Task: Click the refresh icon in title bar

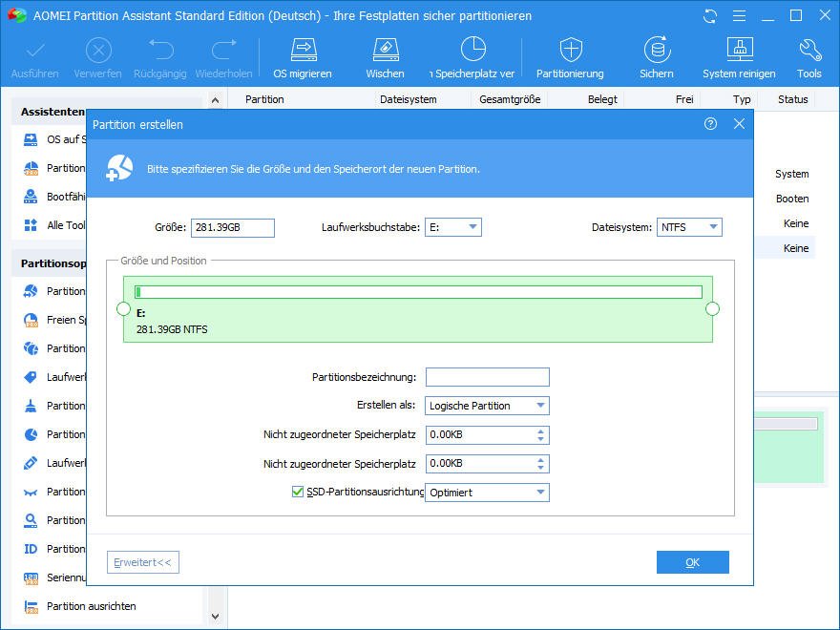Action: 710,16
